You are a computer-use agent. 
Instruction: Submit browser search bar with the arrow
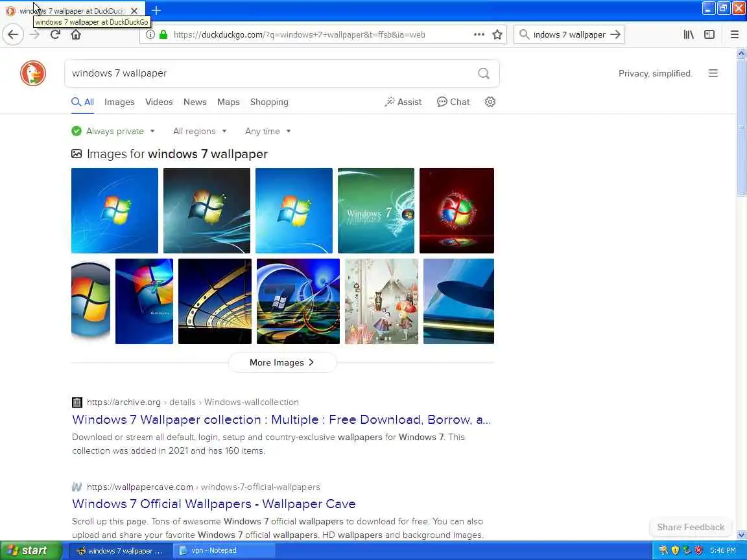coord(615,34)
